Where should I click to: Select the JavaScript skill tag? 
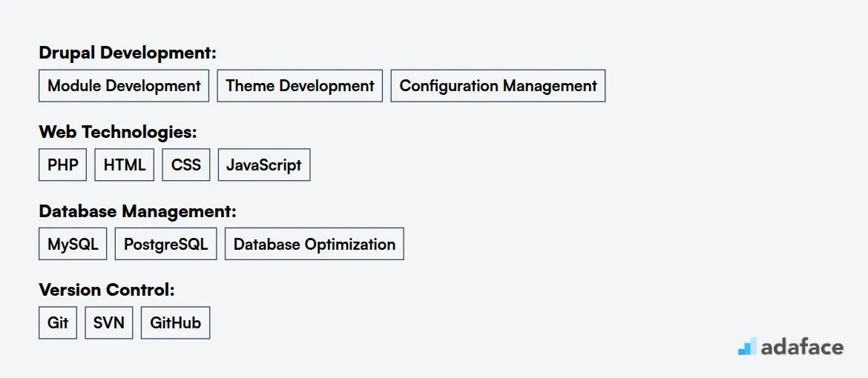(264, 165)
